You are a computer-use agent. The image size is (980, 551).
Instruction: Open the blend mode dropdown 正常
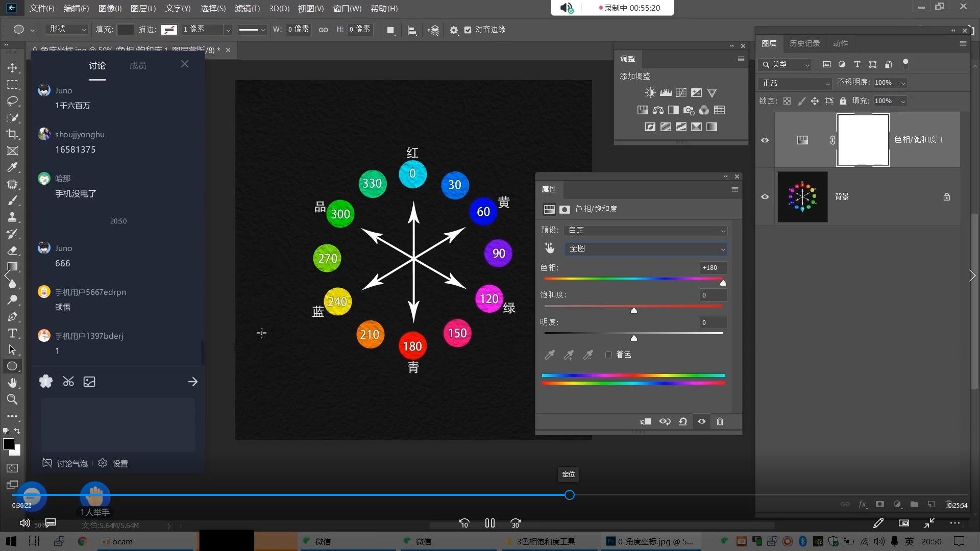tap(796, 83)
